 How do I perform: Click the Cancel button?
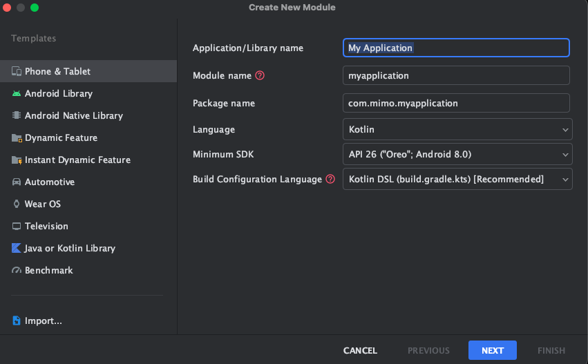(x=360, y=350)
